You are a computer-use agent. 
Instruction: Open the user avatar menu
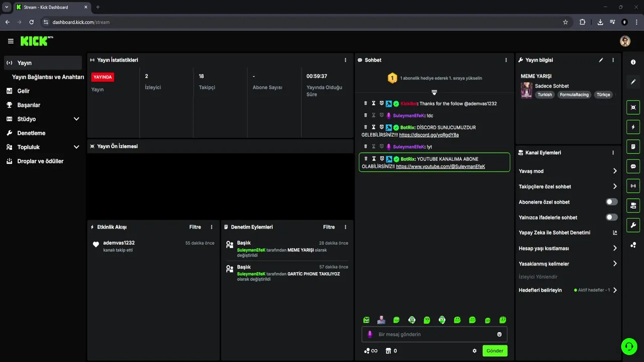point(625,41)
